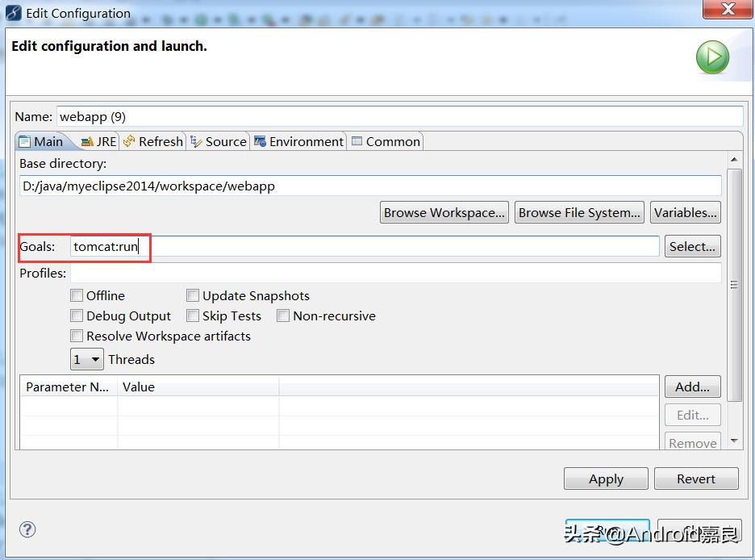The height and width of the screenshot is (560, 755).
Task: Tick Resolve Workspace artifacts checkbox
Action: click(x=77, y=336)
